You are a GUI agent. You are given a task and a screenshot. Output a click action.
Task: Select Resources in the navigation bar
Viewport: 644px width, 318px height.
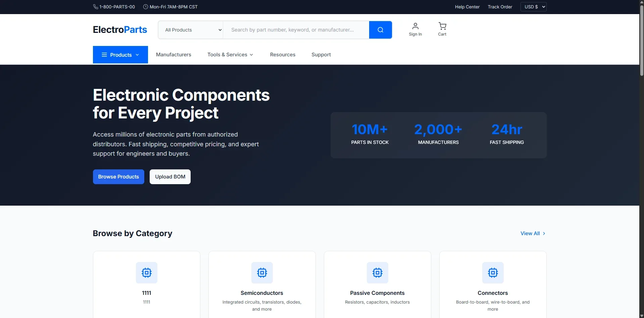pyautogui.click(x=283, y=54)
